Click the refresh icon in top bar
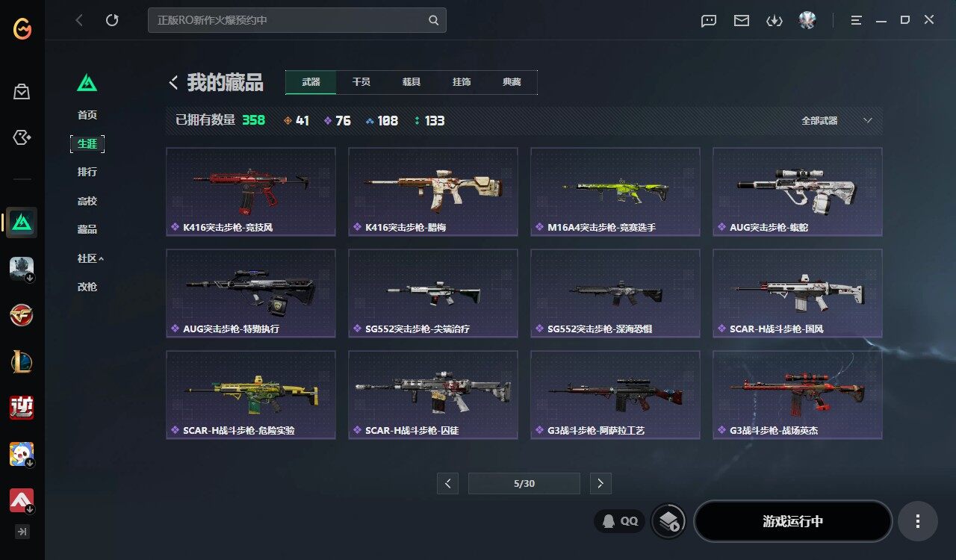Screen dimensions: 956x560 (112, 20)
